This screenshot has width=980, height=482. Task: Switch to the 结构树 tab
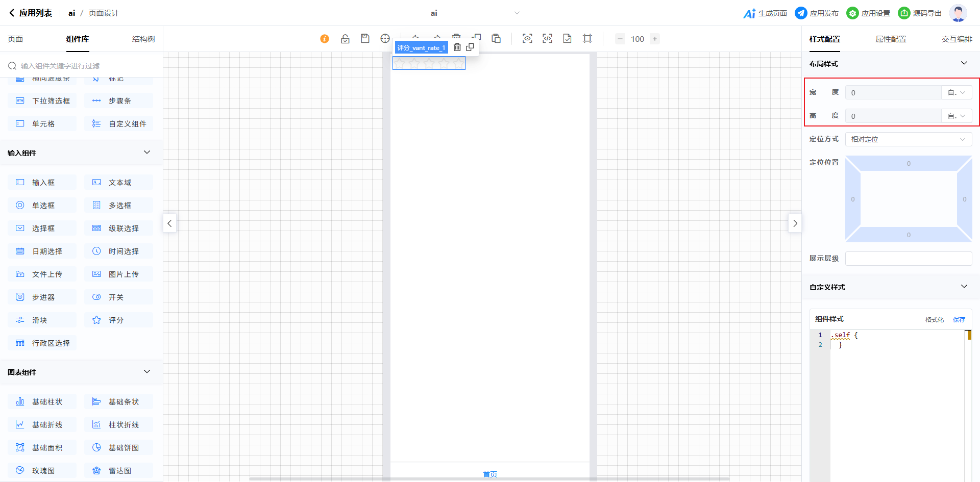click(143, 39)
